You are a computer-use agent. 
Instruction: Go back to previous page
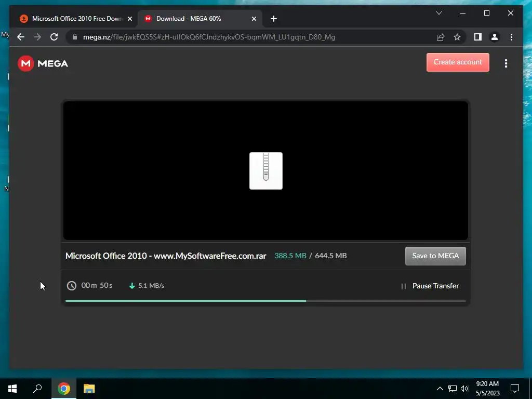pyautogui.click(x=21, y=37)
